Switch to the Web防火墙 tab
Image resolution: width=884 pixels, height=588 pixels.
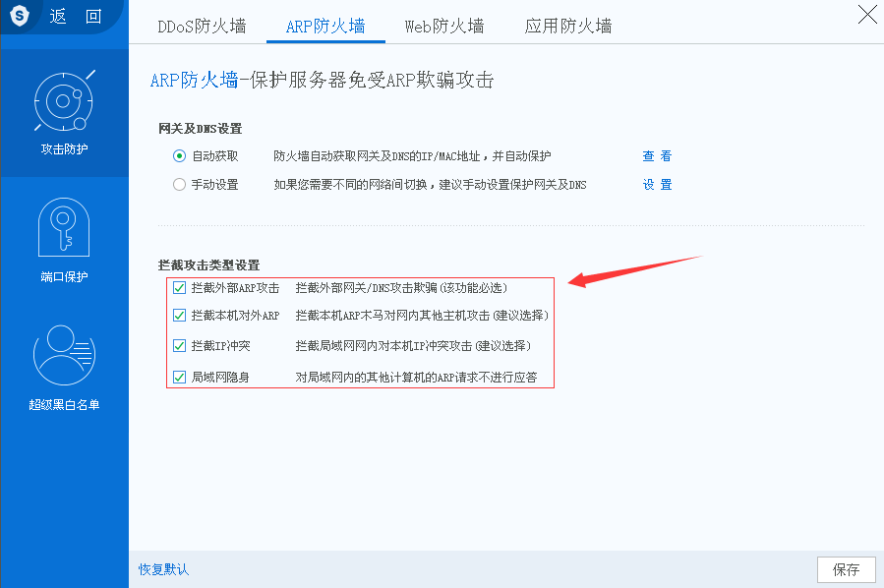pyautogui.click(x=443, y=27)
